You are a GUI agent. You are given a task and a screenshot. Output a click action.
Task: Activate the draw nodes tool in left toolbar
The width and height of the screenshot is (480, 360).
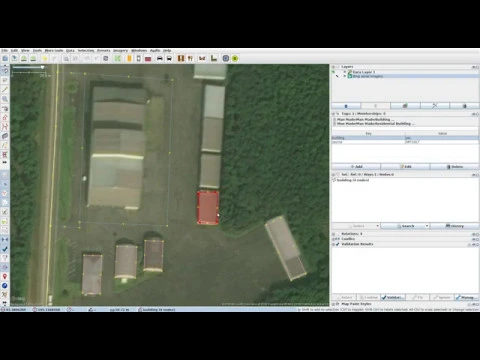pyautogui.click(x=5, y=89)
